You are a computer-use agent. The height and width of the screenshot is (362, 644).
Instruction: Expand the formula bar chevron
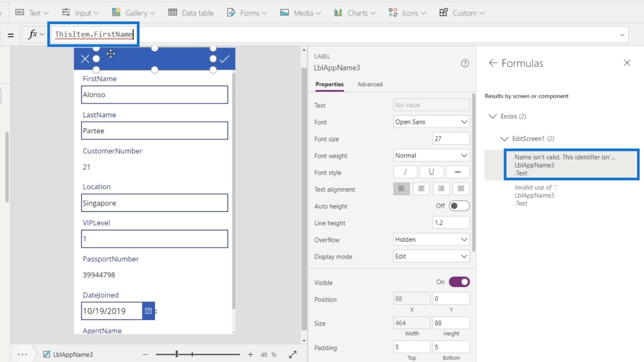pyautogui.click(x=622, y=35)
